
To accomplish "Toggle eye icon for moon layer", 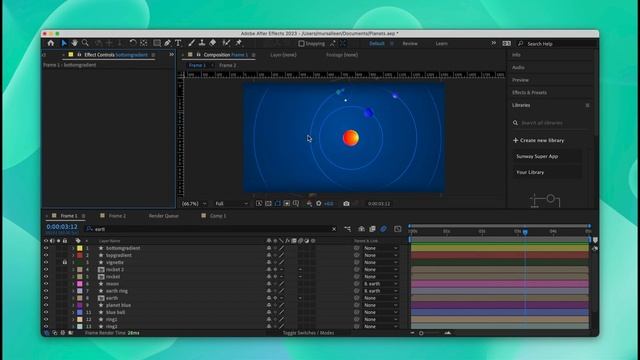I will pos(46,284).
